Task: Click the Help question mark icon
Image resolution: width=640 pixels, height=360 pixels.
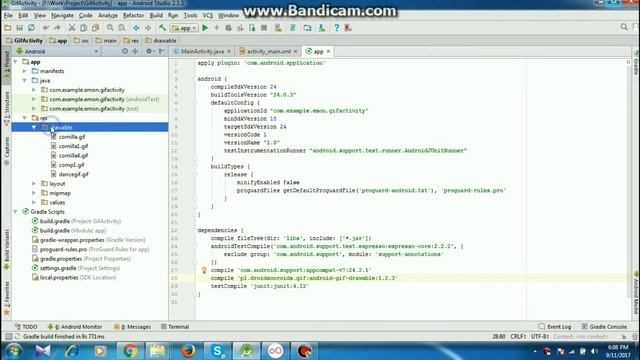Action: click(x=336, y=28)
